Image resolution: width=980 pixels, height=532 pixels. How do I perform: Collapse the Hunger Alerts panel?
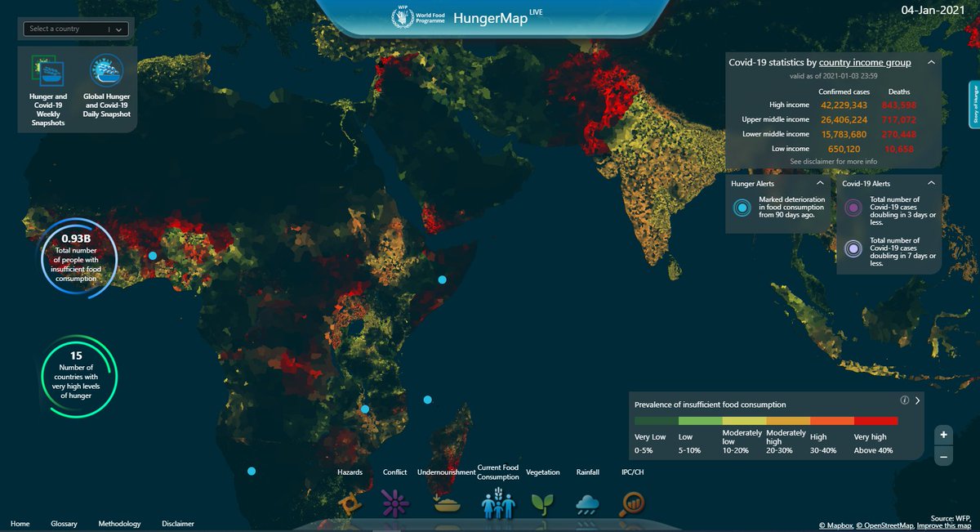820,184
